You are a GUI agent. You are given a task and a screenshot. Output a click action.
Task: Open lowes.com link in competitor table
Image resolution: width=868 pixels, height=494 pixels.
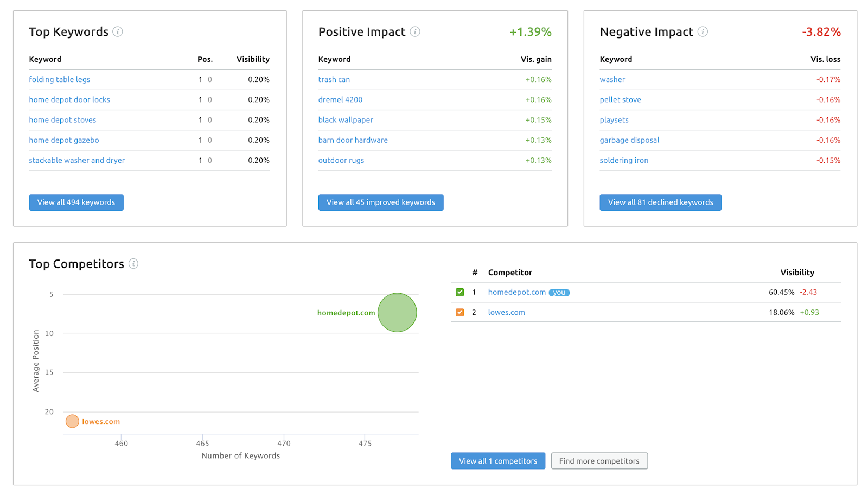pyautogui.click(x=506, y=313)
